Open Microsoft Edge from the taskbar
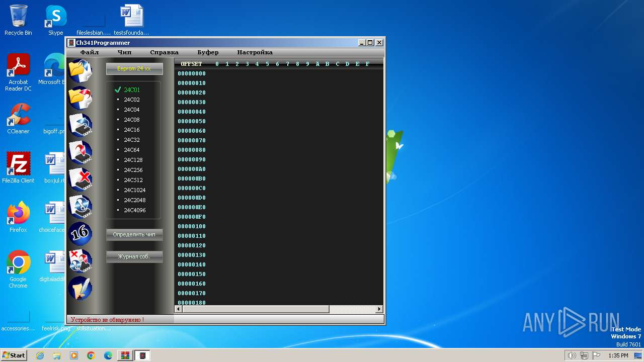644x362 pixels. [x=108, y=355]
